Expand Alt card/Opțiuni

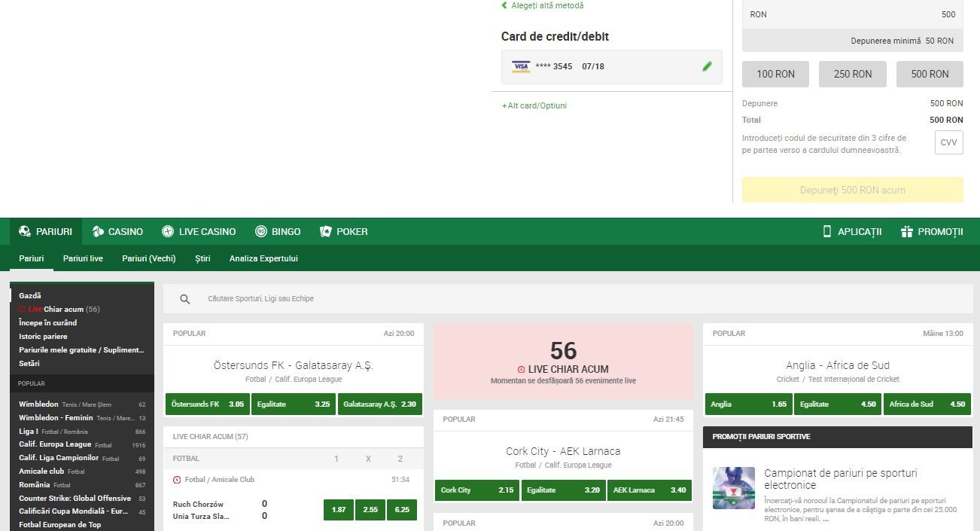pos(534,105)
